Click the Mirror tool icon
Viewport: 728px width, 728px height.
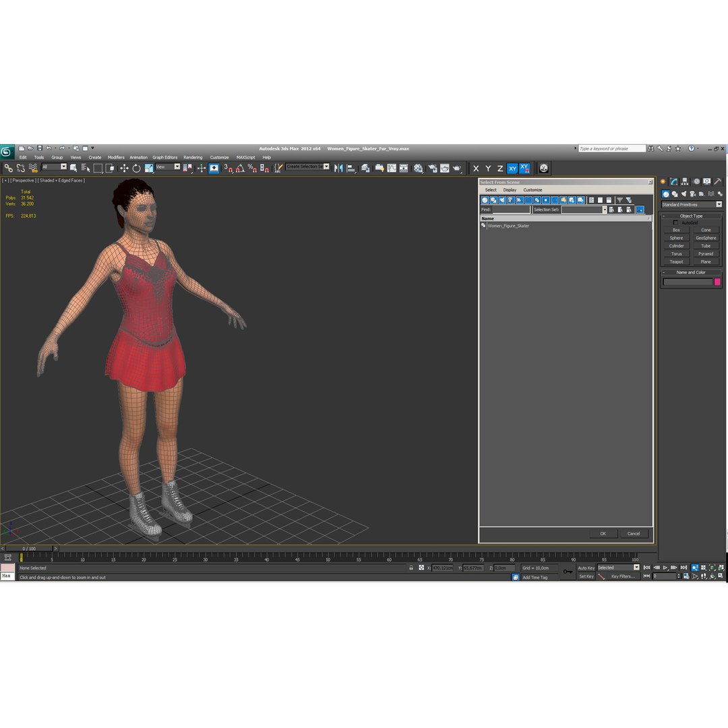pos(338,168)
